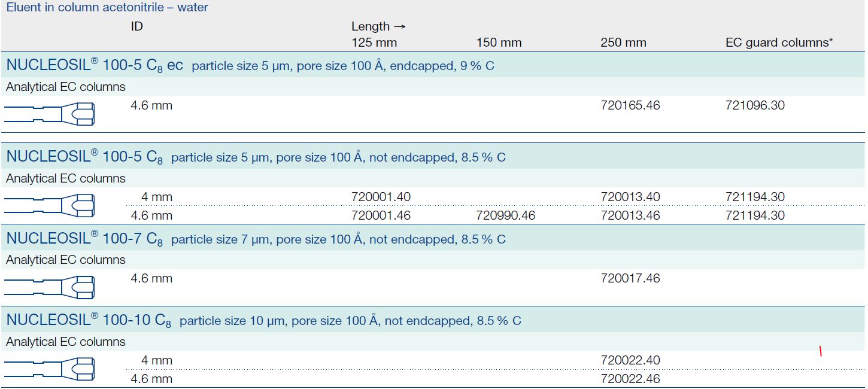Select part number 720017.46
Screen dimensions: 868x389
click(x=630, y=278)
